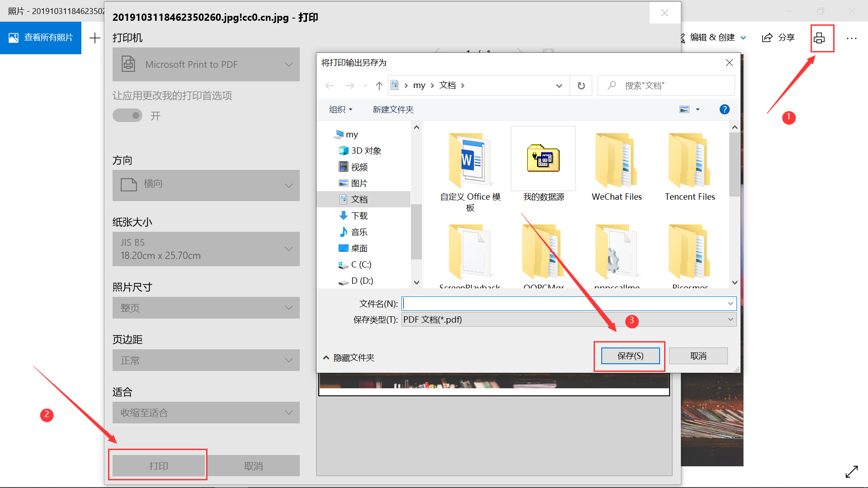This screenshot has height=488, width=868.
Task: Click the forward arrow in save dialog
Action: tap(350, 85)
